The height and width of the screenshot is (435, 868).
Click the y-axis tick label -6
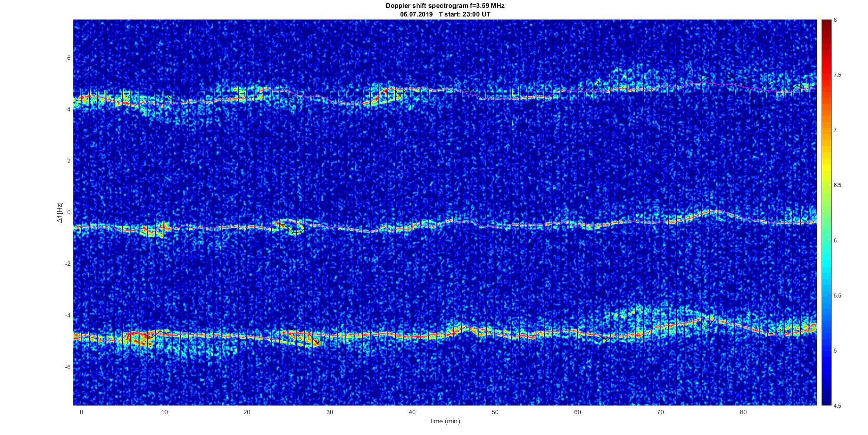(68, 367)
